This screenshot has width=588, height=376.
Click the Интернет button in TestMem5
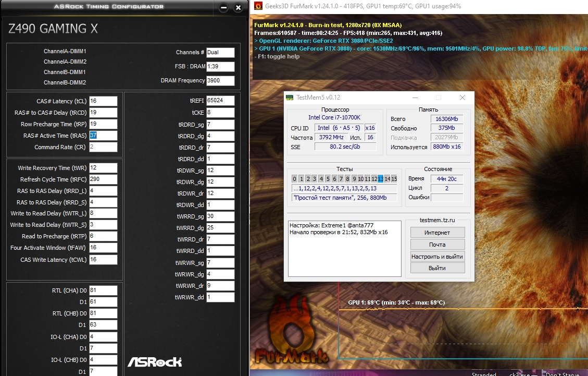(437, 233)
